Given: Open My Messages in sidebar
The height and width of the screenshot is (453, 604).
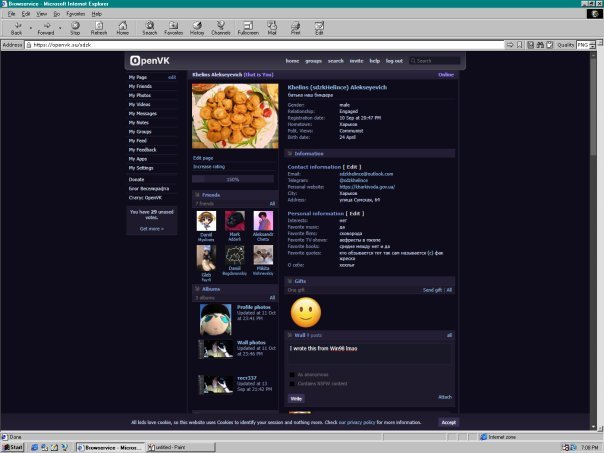Looking at the screenshot, I should point(143,114).
